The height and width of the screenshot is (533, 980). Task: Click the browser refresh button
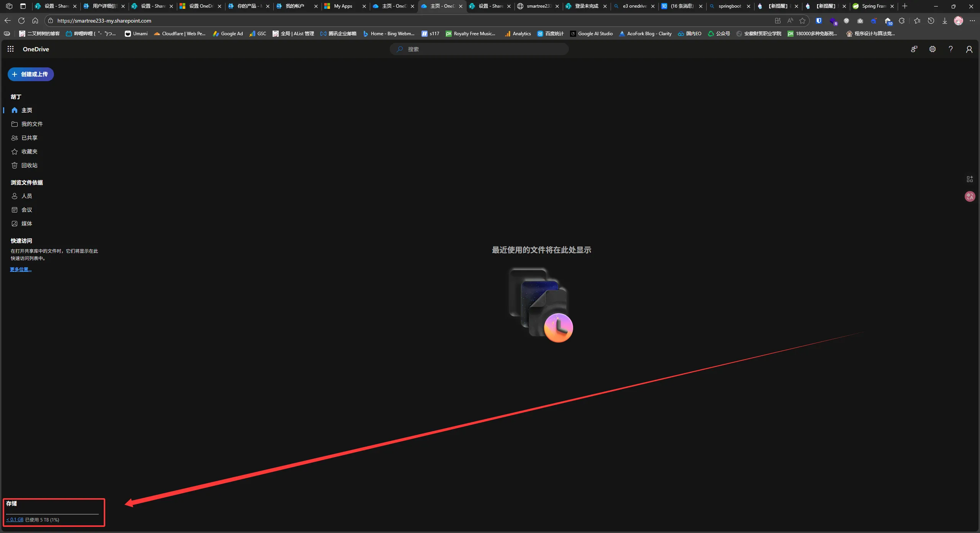click(21, 21)
